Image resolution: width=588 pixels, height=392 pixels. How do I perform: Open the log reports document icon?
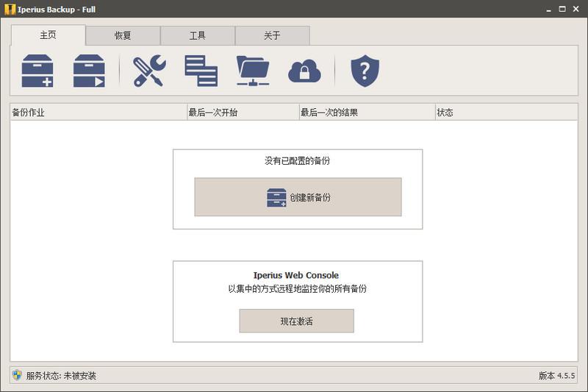(201, 71)
